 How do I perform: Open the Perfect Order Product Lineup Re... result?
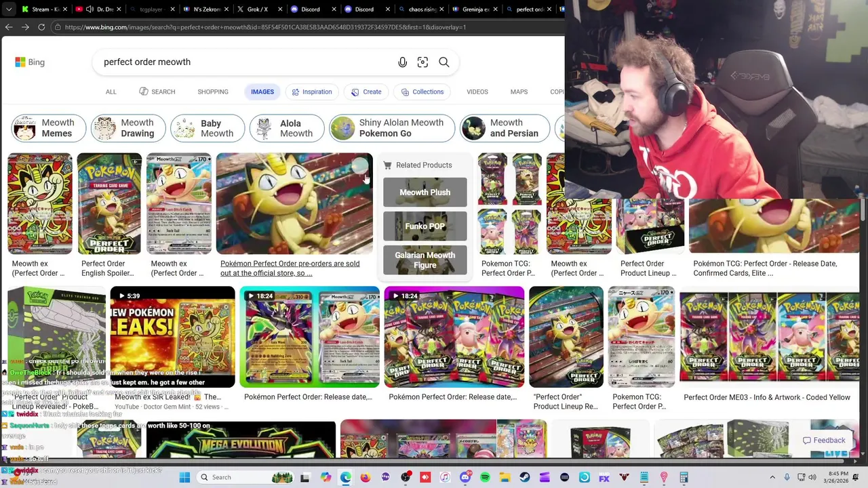pos(566,402)
